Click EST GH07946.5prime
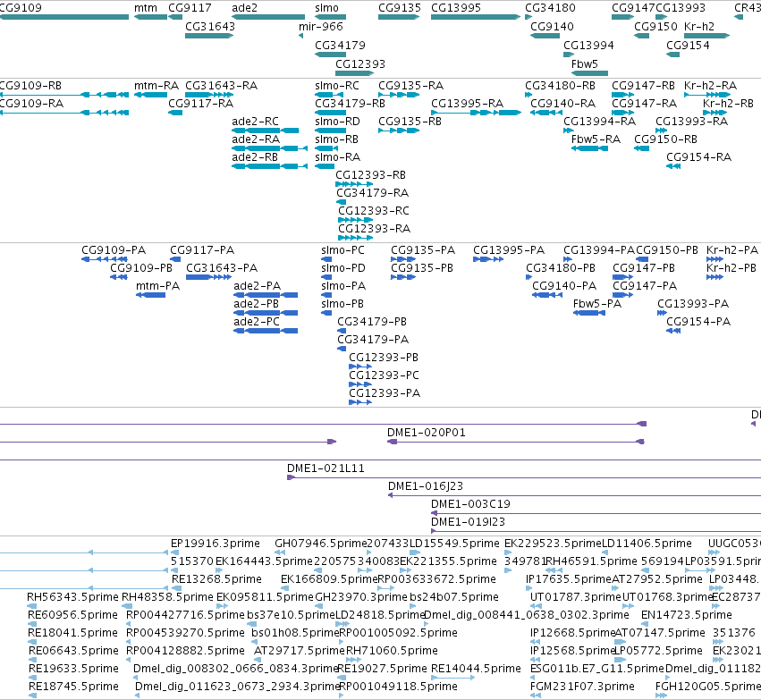761x700 pixels. tap(280, 552)
